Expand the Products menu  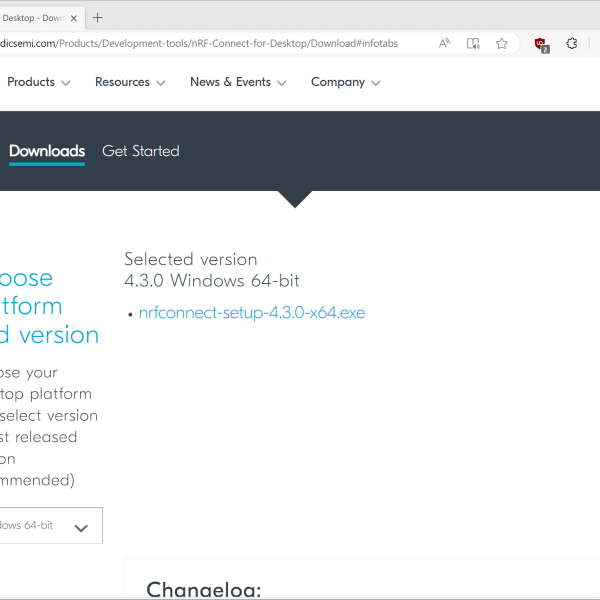tap(38, 83)
